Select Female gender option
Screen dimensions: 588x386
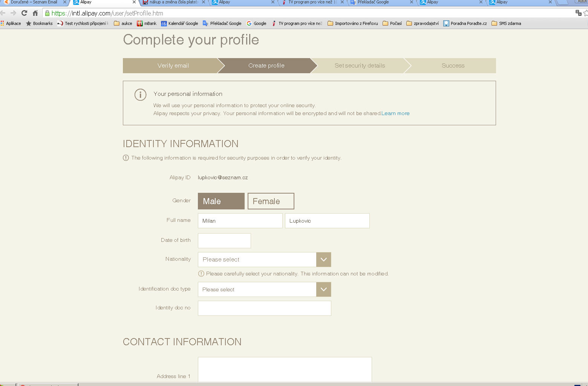[x=271, y=201]
